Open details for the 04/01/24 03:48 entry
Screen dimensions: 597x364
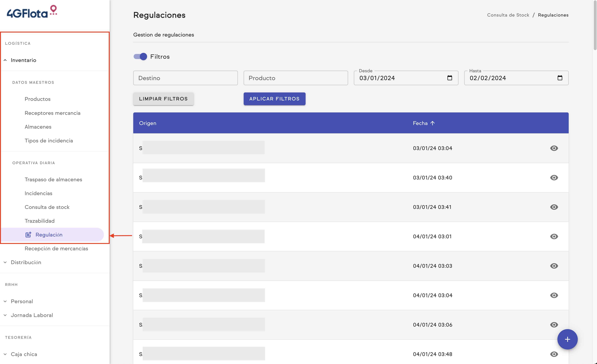click(554, 354)
